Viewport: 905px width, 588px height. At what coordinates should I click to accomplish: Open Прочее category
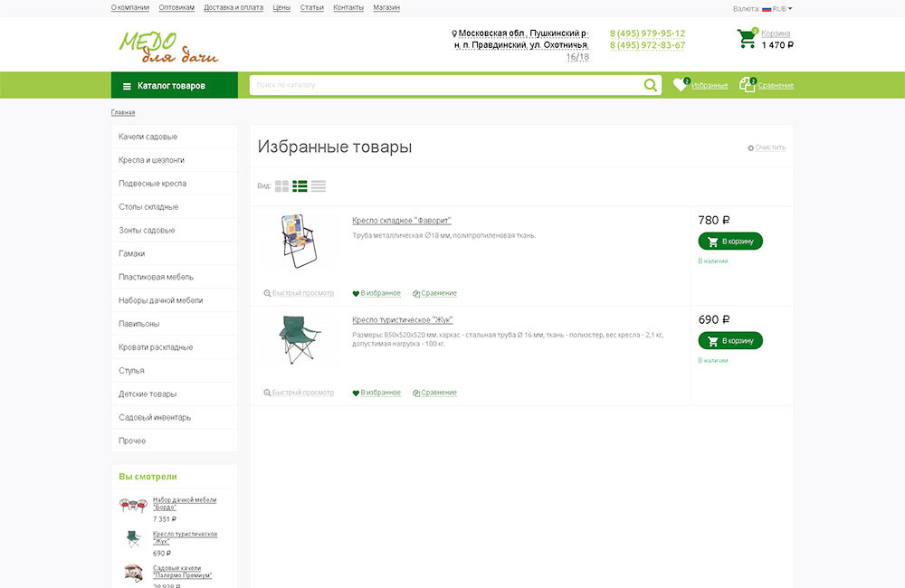point(175,441)
